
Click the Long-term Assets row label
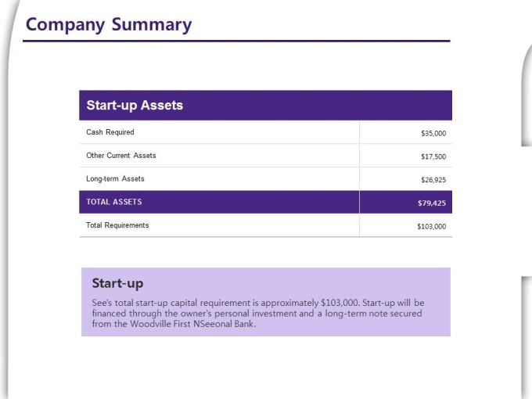(115, 179)
